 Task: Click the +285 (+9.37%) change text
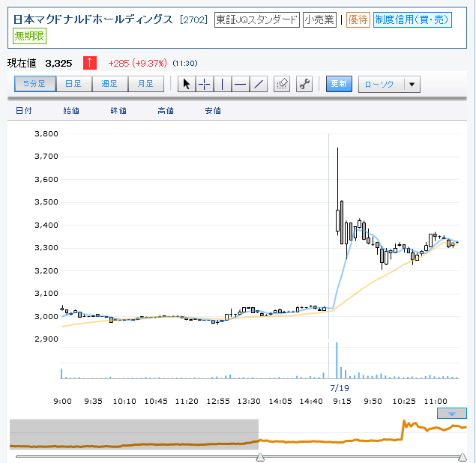[x=137, y=63]
